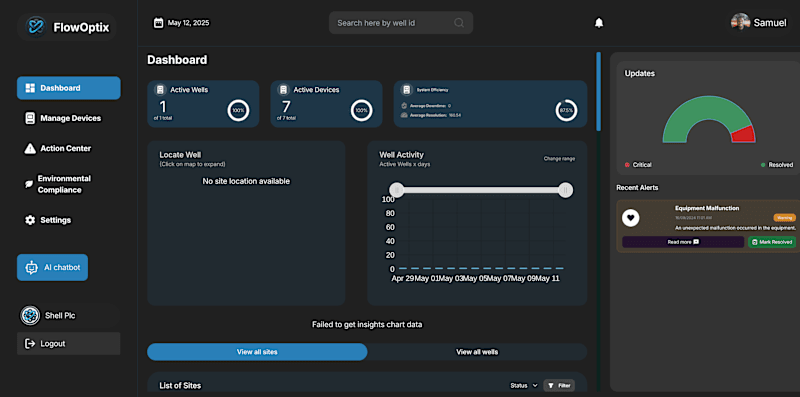Expand the Status dropdown in List of Sites

524,386
